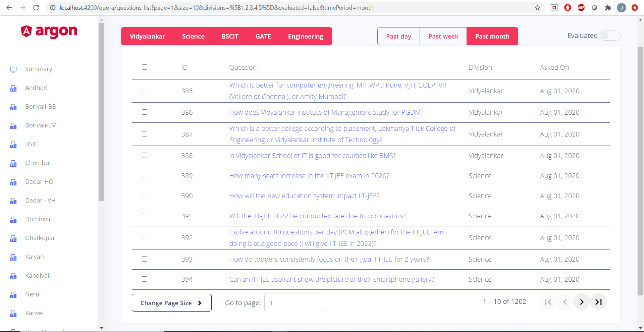
Task: Switch time period to Past week
Action: [443, 36]
